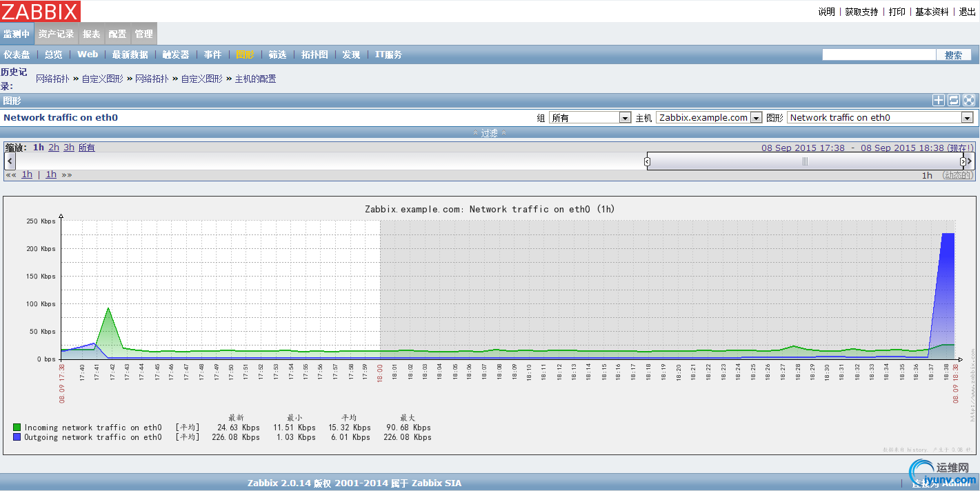
Task: Click the timeline scroll right arrow
Action: tap(970, 161)
